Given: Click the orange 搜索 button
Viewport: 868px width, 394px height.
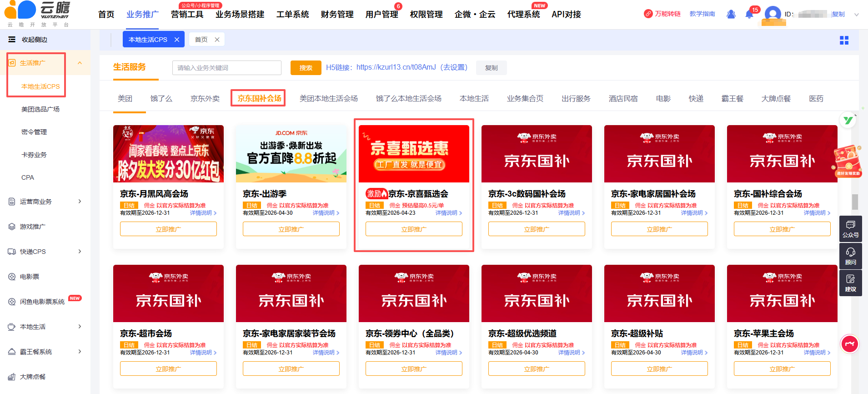Looking at the screenshot, I should pyautogui.click(x=306, y=68).
